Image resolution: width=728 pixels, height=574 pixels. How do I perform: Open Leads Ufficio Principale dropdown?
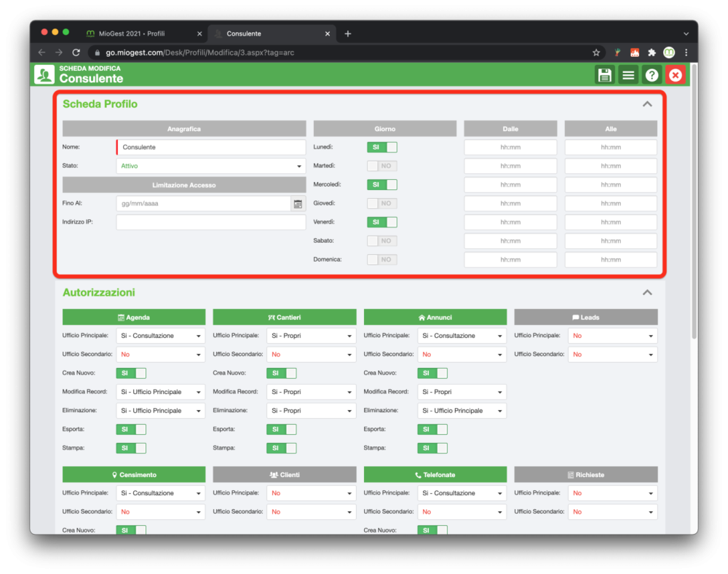pos(612,336)
